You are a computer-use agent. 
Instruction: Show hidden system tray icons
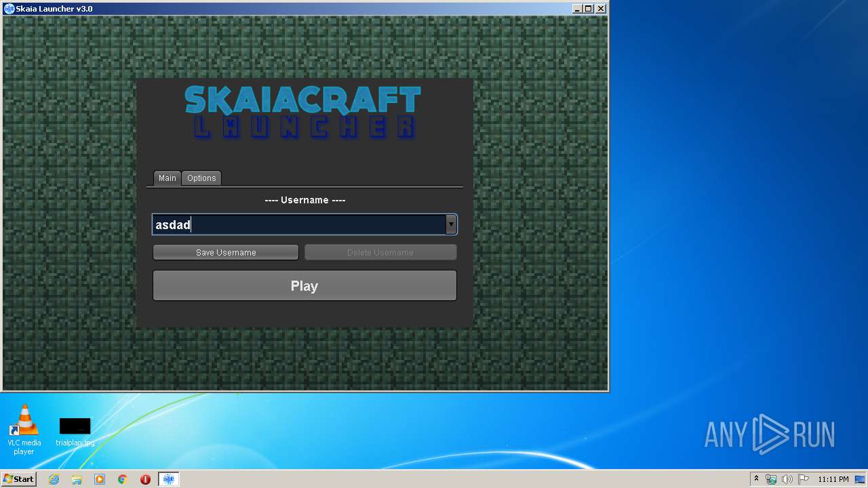(756, 479)
